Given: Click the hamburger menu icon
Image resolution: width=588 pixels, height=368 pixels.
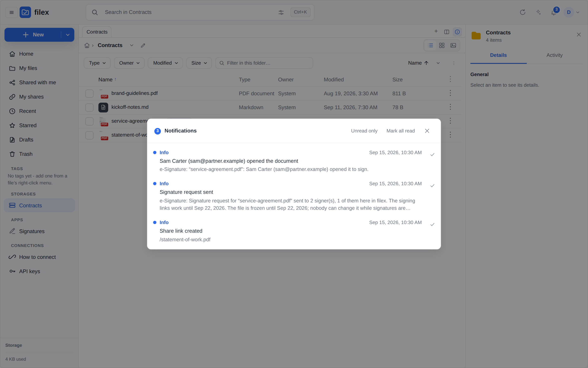Looking at the screenshot, I should tap(11, 12).
